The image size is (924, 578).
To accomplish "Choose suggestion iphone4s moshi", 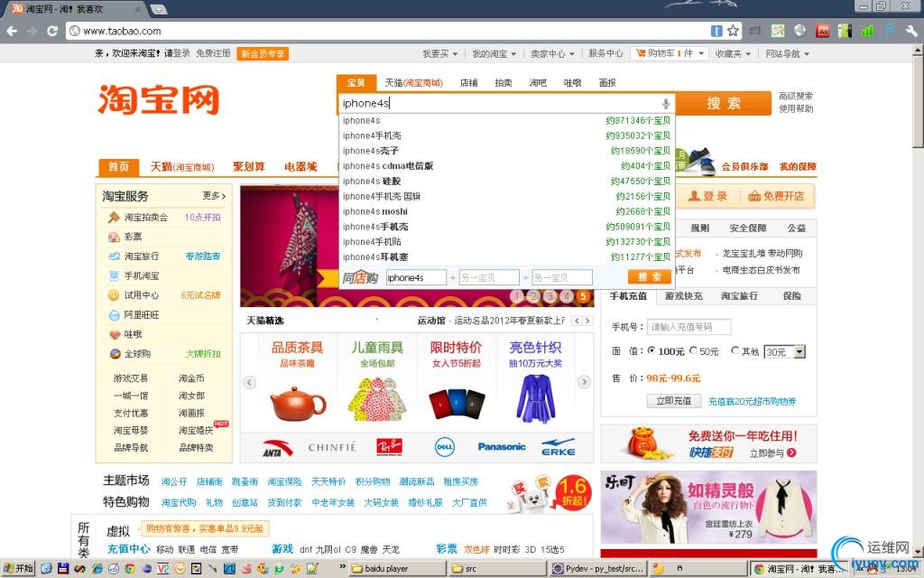I will click(506, 211).
